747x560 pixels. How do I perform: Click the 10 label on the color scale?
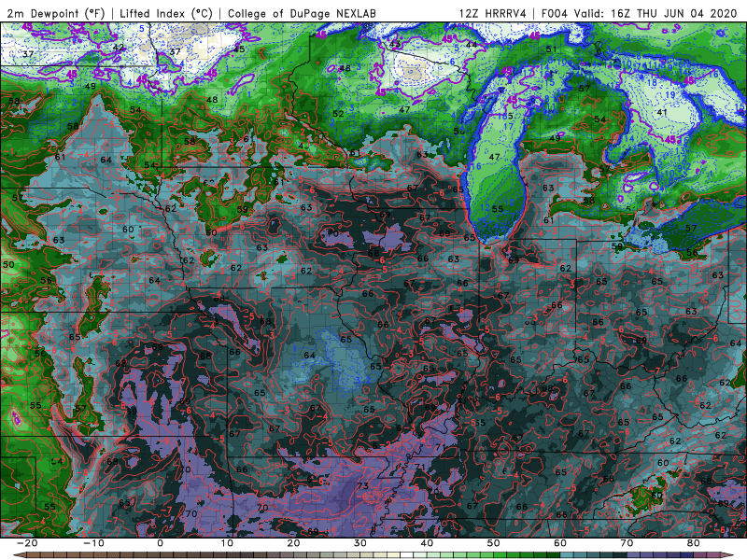pyautogui.click(x=227, y=543)
